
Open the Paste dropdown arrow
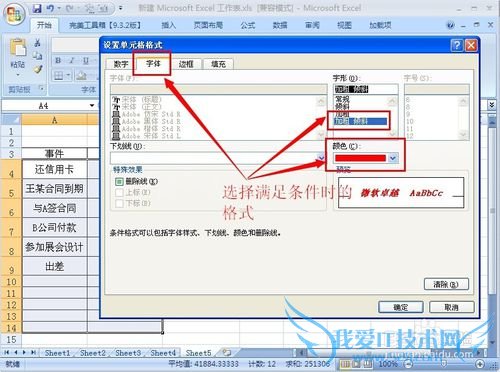(18, 75)
